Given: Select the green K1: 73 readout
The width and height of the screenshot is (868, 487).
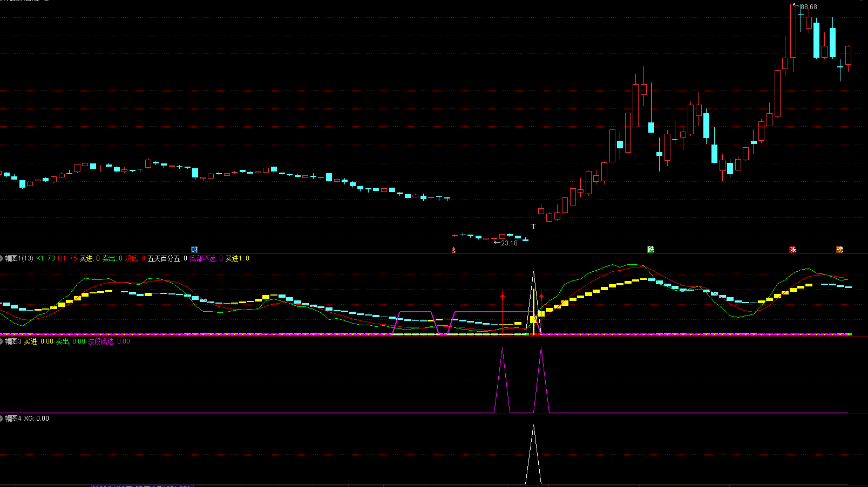Looking at the screenshot, I should pos(45,259).
